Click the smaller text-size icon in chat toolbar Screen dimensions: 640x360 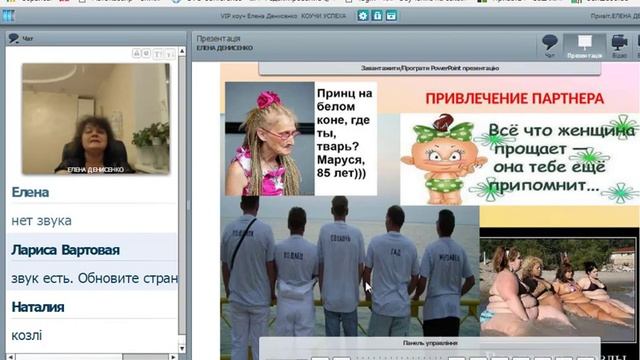170,53
